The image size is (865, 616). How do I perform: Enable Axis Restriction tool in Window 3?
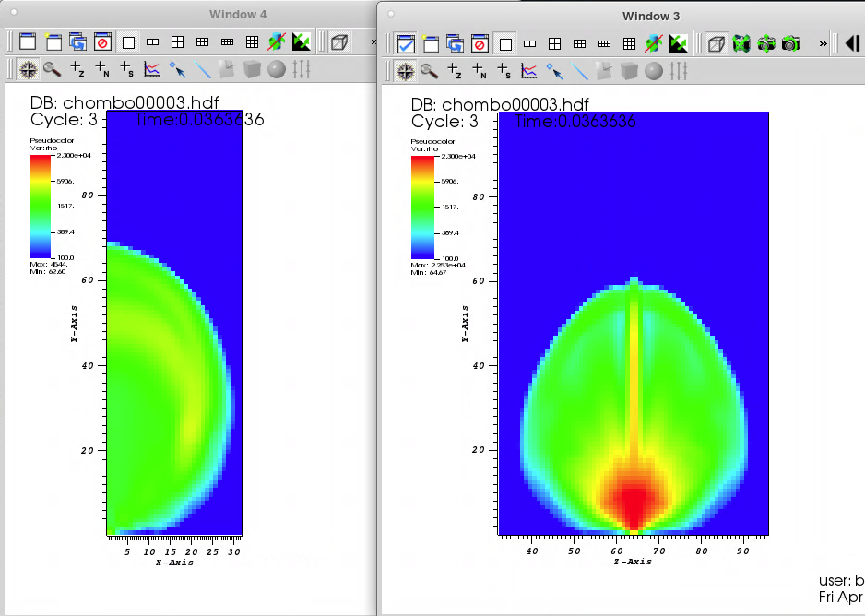click(x=679, y=71)
